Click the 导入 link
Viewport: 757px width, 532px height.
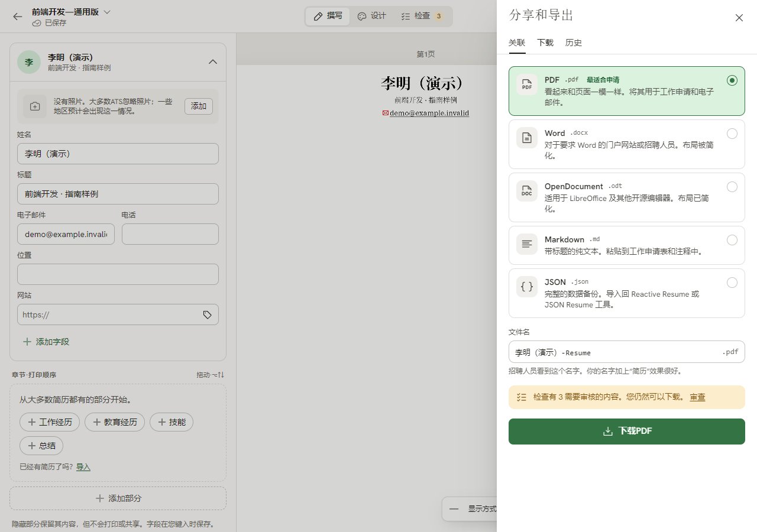(x=83, y=467)
